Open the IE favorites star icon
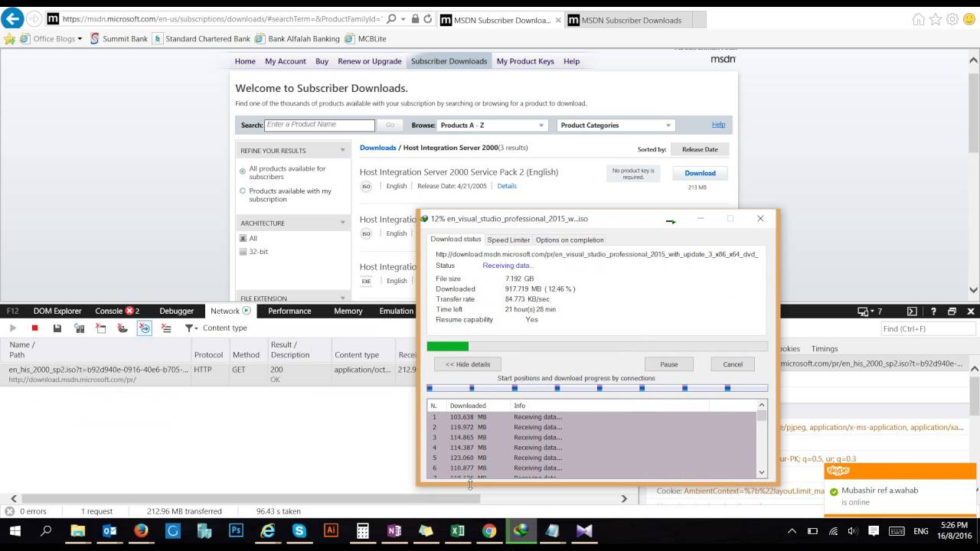This screenshot has height=551, width=980. [935, 20]
